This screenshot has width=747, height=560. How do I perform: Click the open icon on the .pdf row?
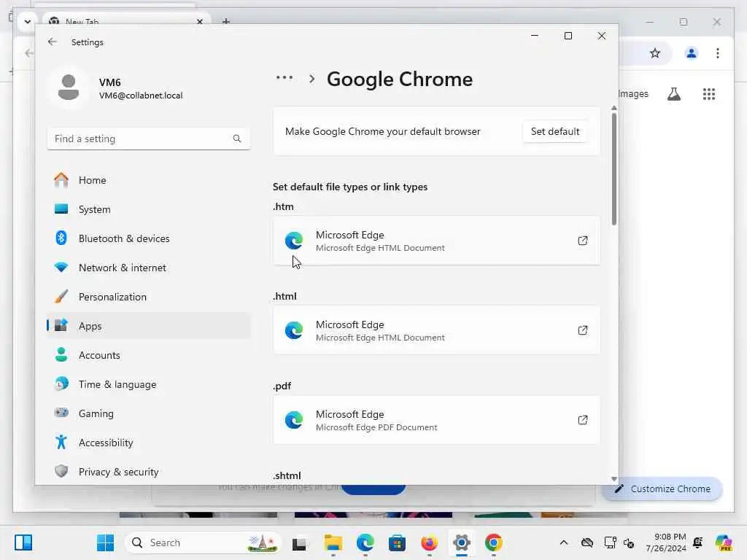click(583, 421)
